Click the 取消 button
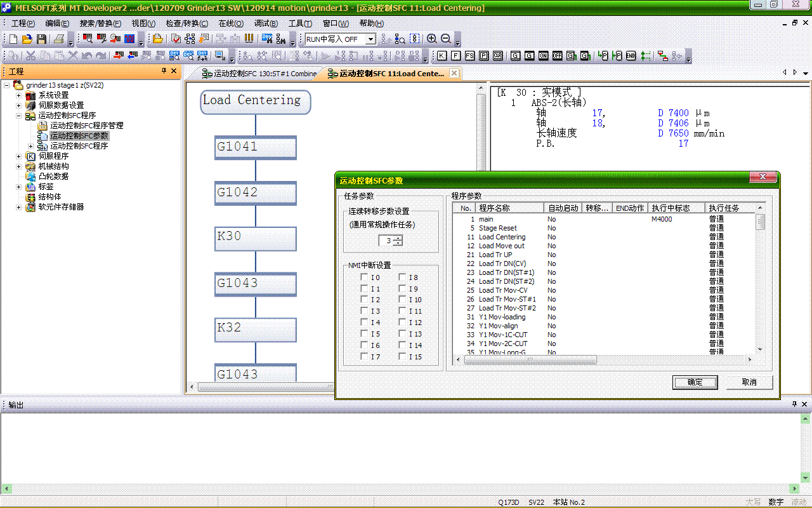Screen dimensions: 812x508 coord(749,382)
